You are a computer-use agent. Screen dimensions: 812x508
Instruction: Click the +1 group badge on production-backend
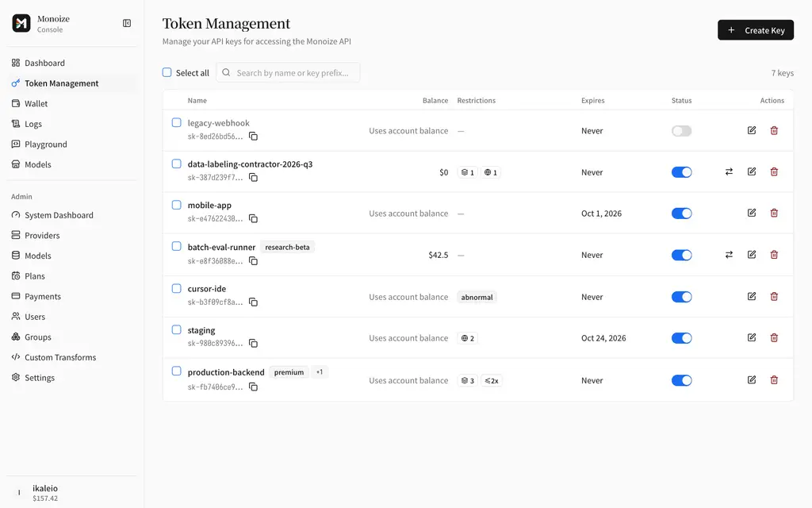pyautogui.click(x=320, y=371)
